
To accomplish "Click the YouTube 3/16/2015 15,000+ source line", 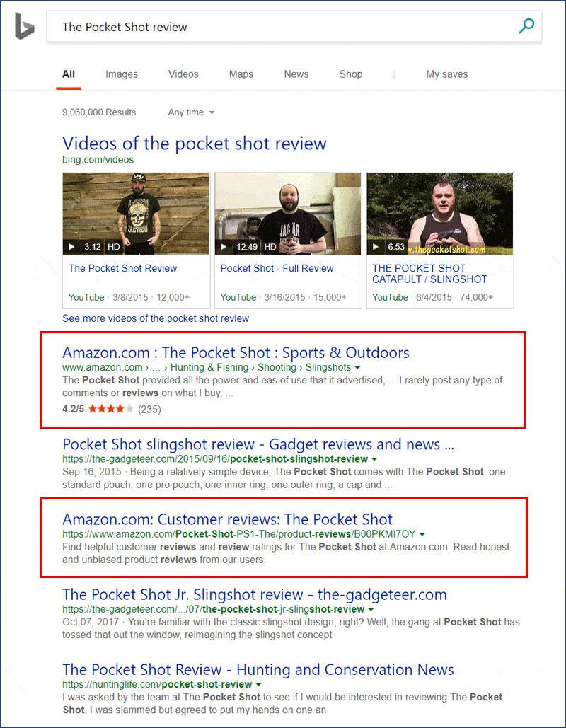I will [x=283, y=297].
